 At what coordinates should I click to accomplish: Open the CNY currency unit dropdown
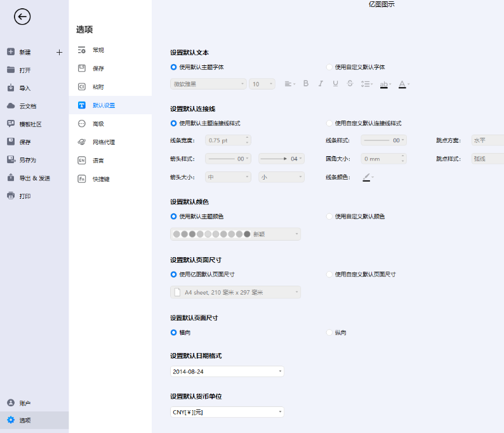(227, 412)
